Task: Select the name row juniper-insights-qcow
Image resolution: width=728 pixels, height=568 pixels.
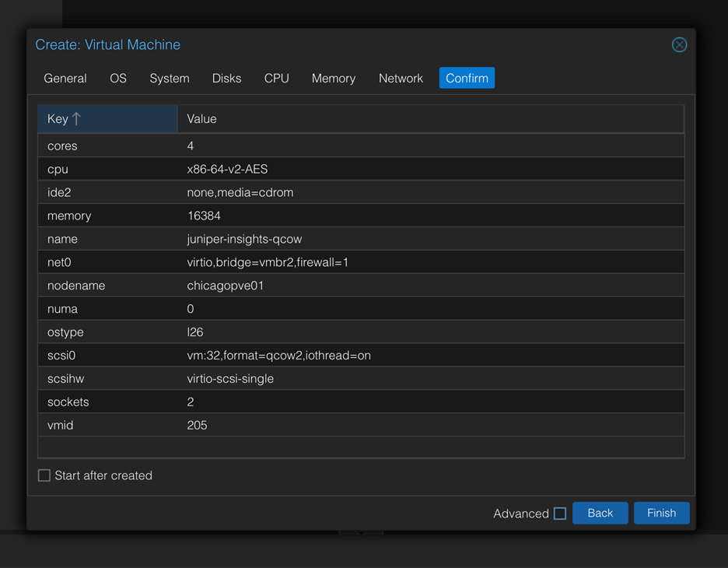Action: [x=361, y=239]
